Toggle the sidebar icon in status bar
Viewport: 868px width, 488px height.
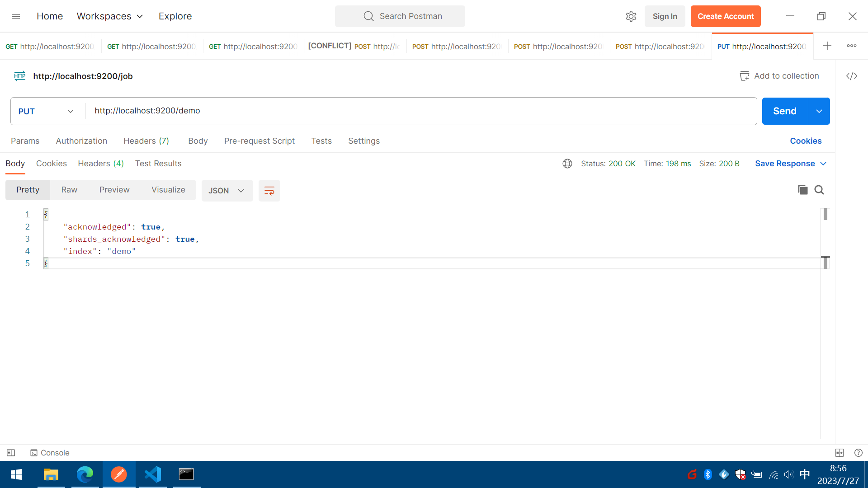11,453
